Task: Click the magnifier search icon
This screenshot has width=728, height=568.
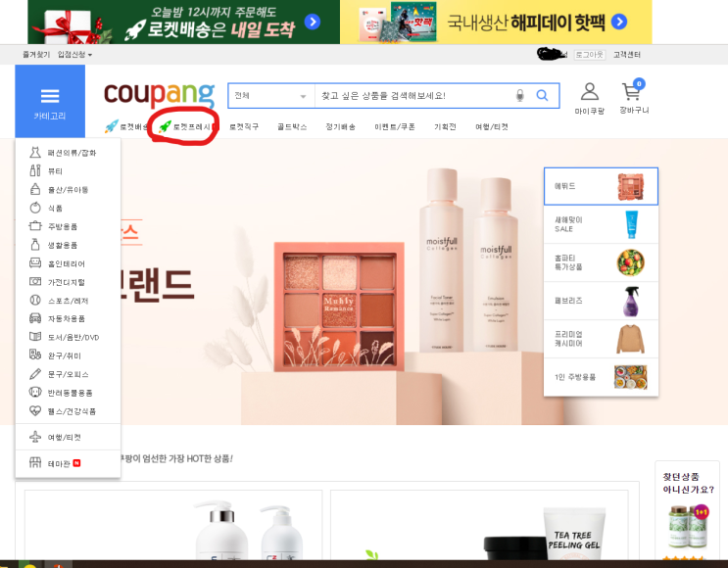Action: tap(542, 96)
